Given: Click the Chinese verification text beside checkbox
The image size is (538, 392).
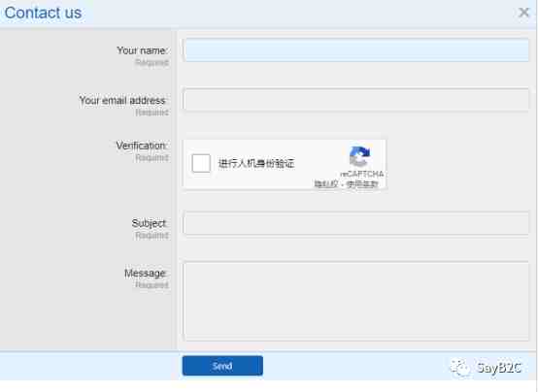Looking at the screenshot, I should point(256,163).
